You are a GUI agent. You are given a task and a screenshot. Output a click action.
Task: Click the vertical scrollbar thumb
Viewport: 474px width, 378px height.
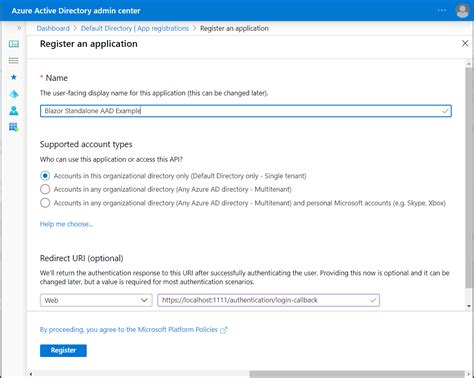click(469, 178)
